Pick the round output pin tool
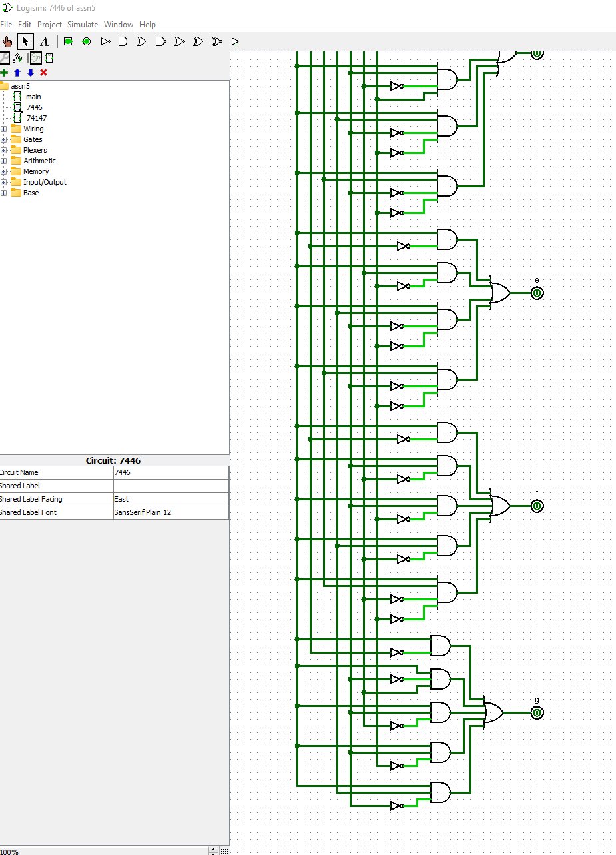Viewport: 616px width, 855px height. coord(87,41)
